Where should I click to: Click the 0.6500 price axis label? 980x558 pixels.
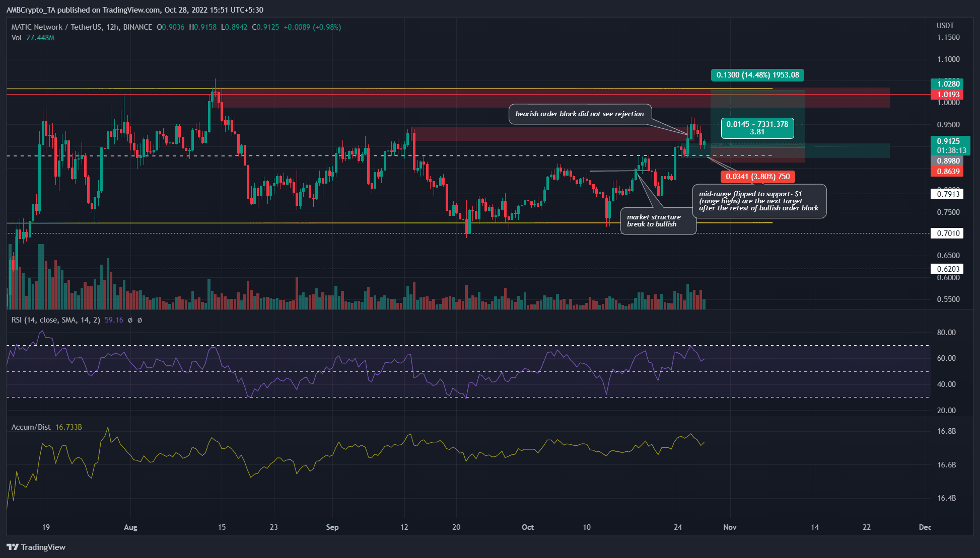(948, 256)
